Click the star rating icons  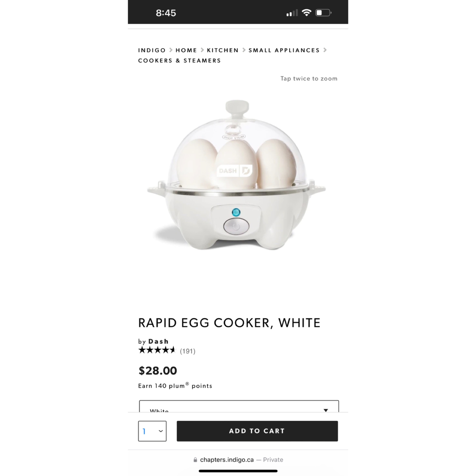click(x=157, y=350)
